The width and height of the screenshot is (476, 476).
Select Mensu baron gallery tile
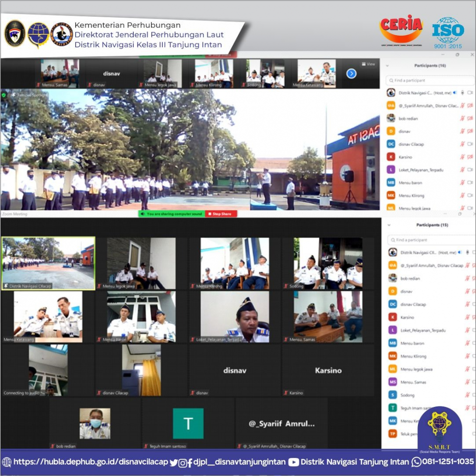(x=141, y=317)
